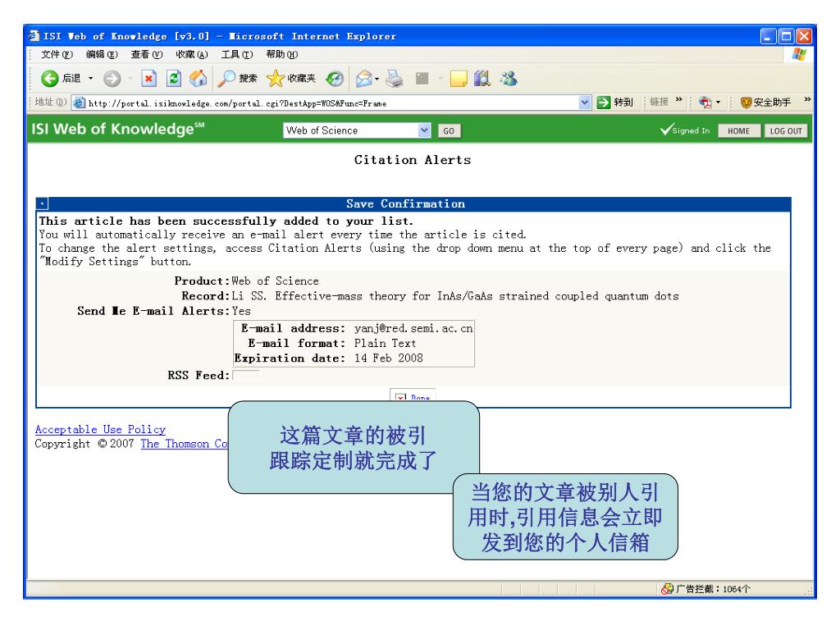Image resolution: width=840 pixels, height=630 pixels.
Task: Click the Done button in confirmation box
Action: 413,395
